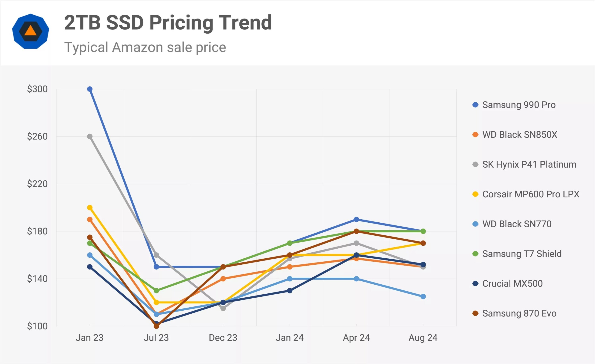Click the brown Samsung 870 Evo legend dot
Image resolution: width=595 pixels, height=364 pixels.
click(475, 313)
